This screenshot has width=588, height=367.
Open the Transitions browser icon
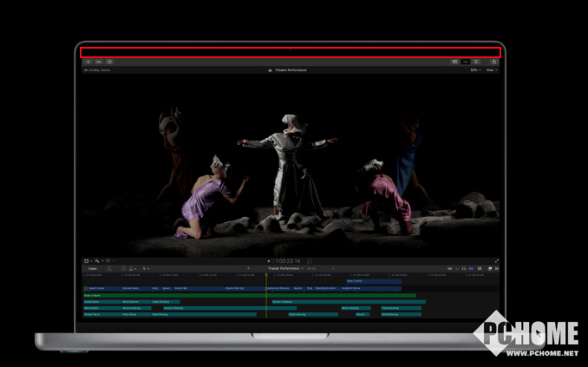pos(497,269)
